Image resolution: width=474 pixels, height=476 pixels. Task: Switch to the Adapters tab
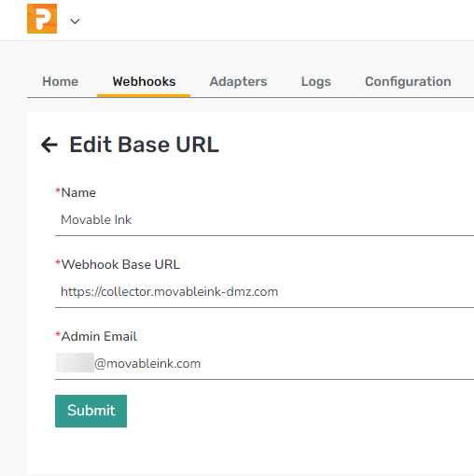(238, 81)
